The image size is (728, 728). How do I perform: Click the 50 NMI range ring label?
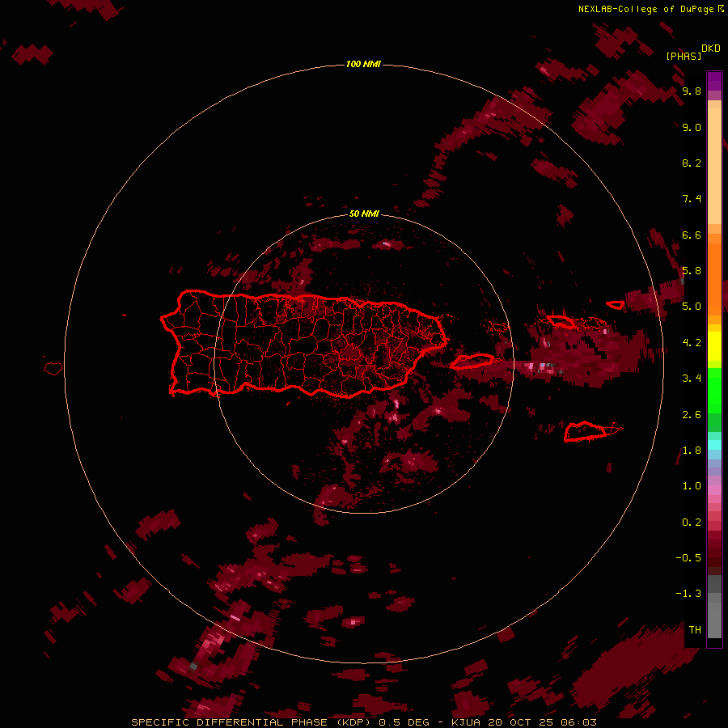(364, 214)
